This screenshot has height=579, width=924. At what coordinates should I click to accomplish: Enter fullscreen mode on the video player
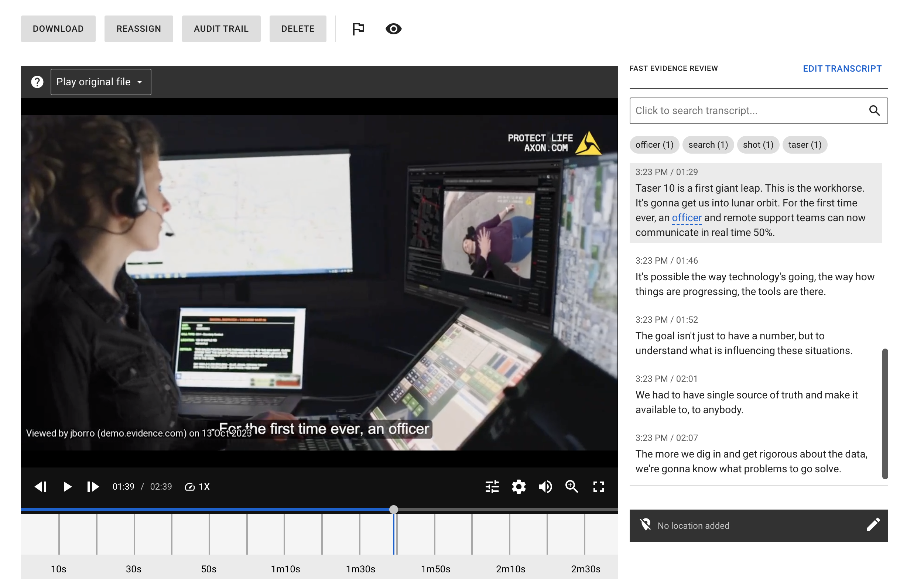pyautogui.click(x=598, y=487)
